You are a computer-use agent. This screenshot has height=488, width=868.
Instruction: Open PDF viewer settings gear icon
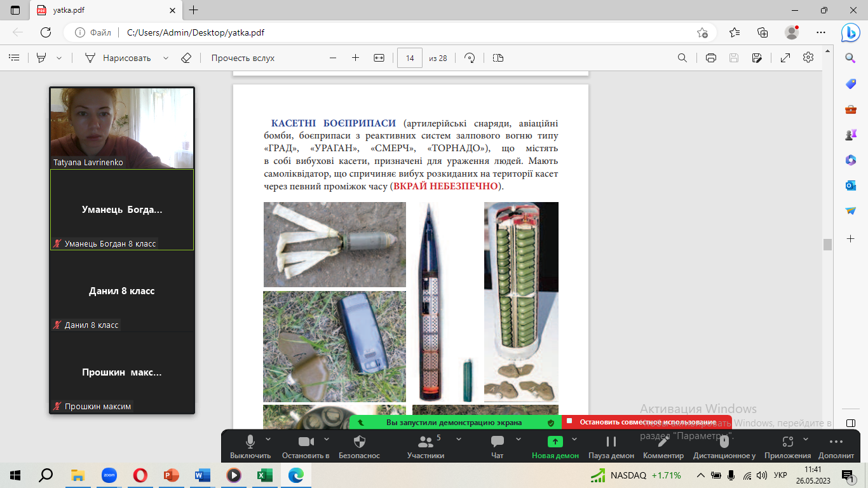(x=808, y=58)
